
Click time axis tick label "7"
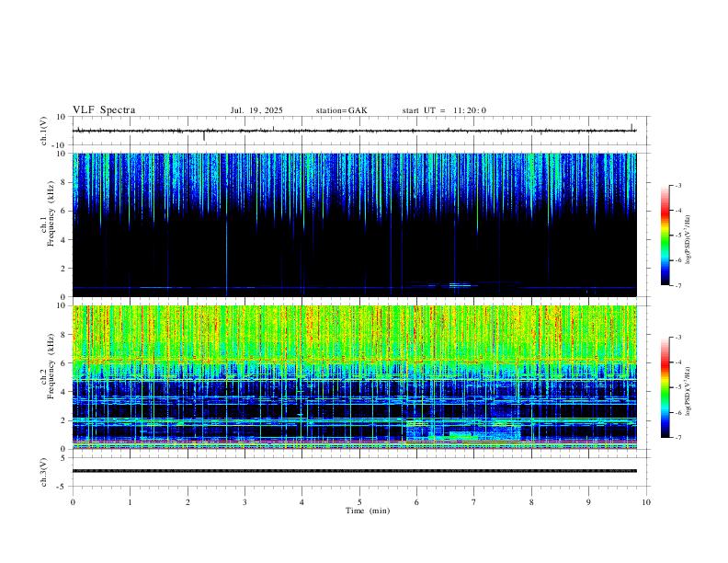click(474, 502)
